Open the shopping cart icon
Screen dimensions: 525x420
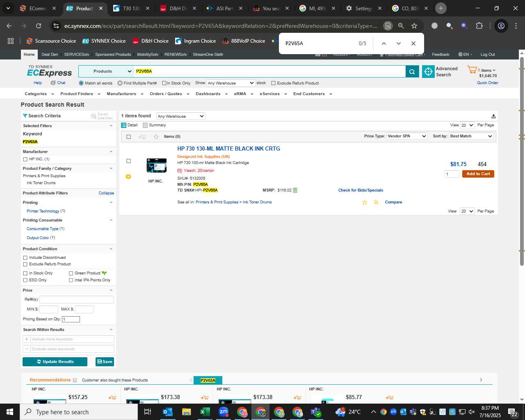click(x=472, y=70)
